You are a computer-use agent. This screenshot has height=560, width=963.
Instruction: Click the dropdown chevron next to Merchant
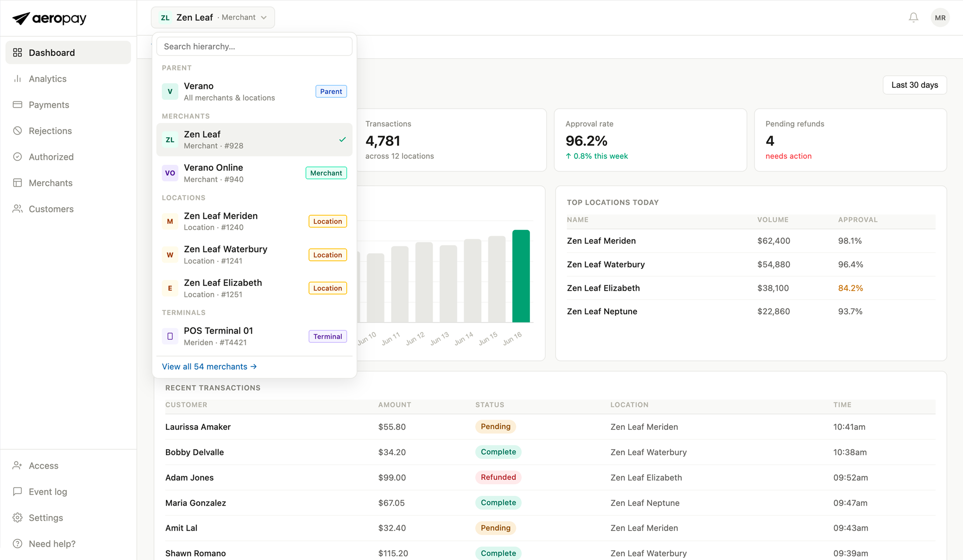coord(264,17)
